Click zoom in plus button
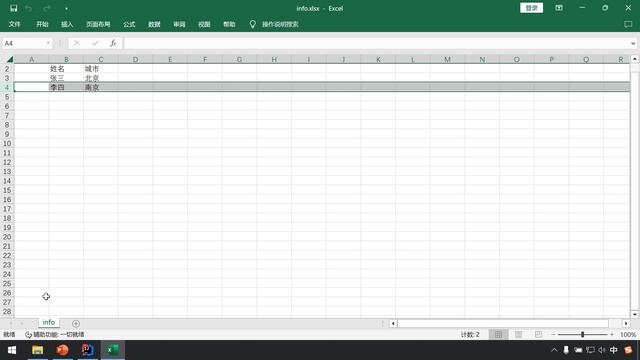Image resolution: width=640 pixels, height=360 pixels. click(612, 335)
